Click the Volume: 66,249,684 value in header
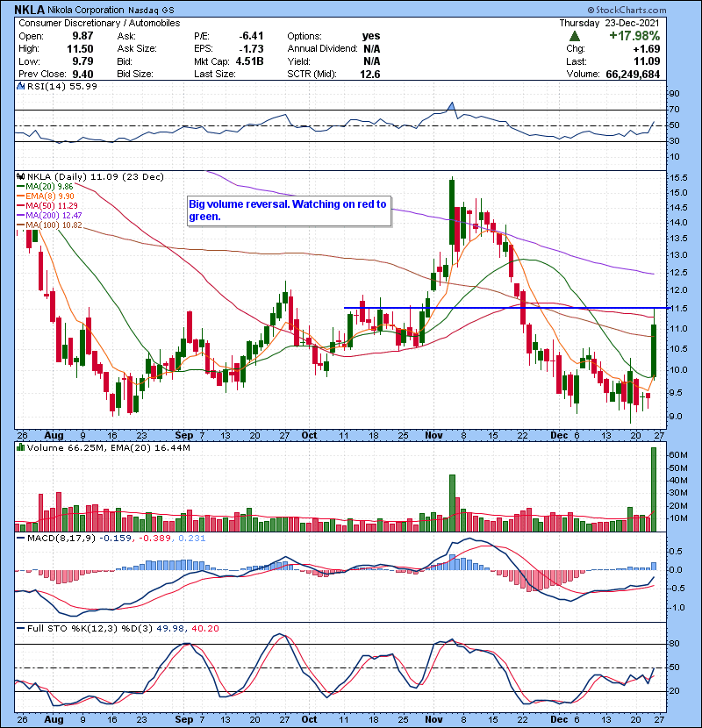702x728 pixels. (x=633, y=75)
